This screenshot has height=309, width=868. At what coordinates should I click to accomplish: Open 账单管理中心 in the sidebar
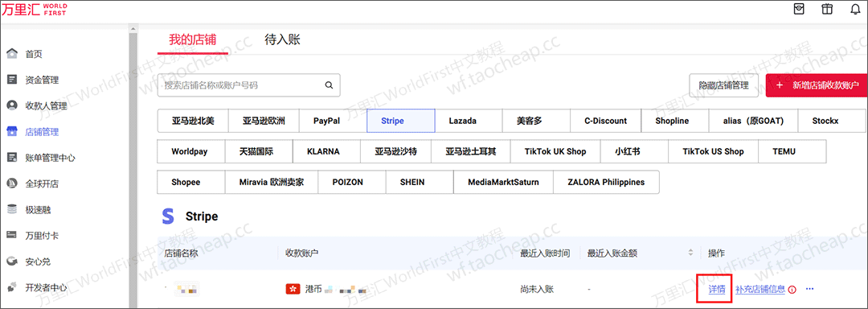tap(50, 158)
